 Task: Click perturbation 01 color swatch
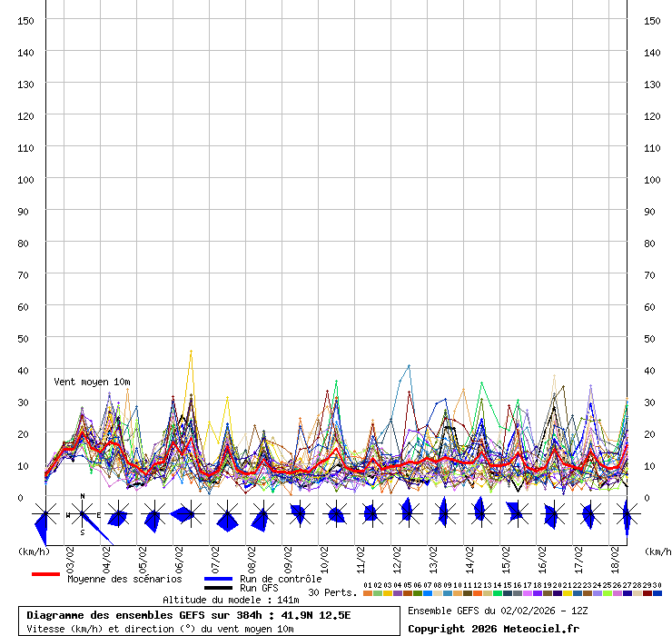tap(367, 593)
